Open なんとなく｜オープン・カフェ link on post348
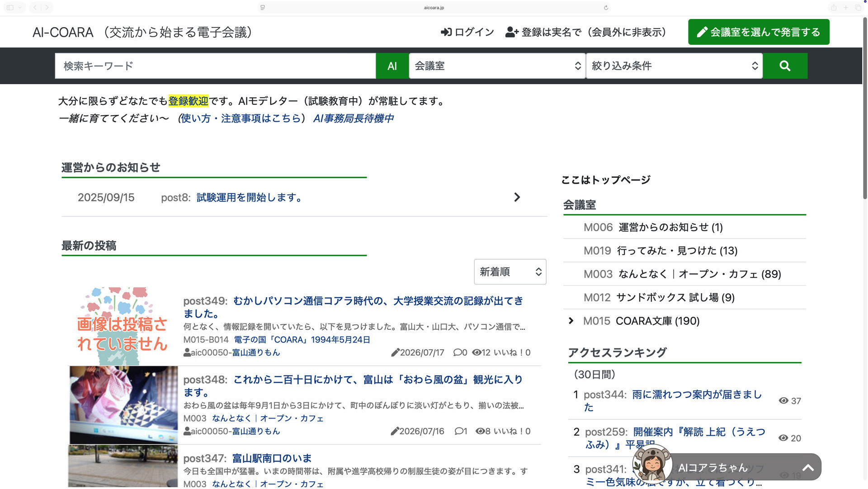Viewport: 868px width, 489px height. [x=268, y=418]
